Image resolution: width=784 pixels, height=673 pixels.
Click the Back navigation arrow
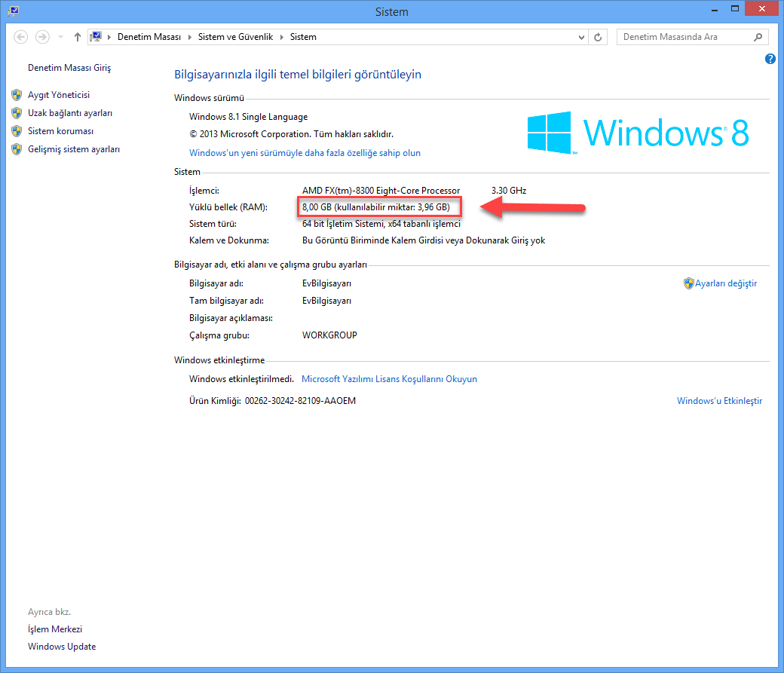(20, 37)
